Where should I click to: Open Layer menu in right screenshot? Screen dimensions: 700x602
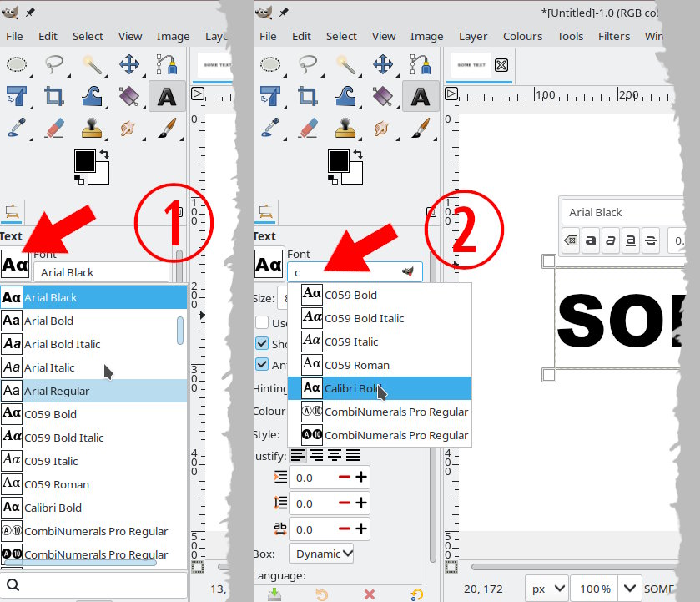tap(473, 36)
